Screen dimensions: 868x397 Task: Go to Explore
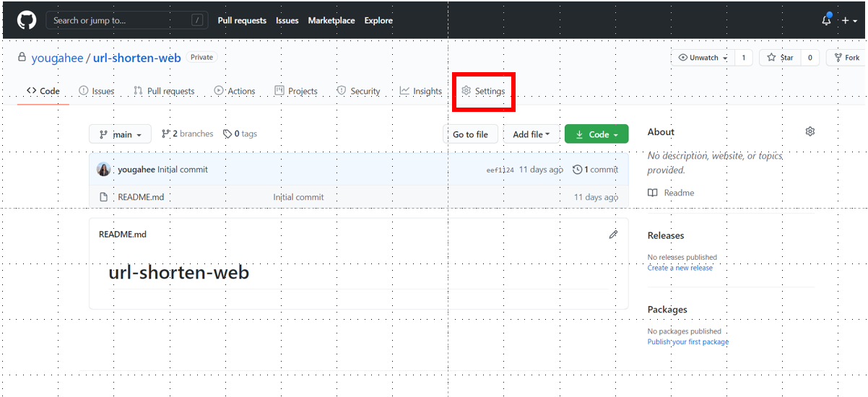coord(378,20)
